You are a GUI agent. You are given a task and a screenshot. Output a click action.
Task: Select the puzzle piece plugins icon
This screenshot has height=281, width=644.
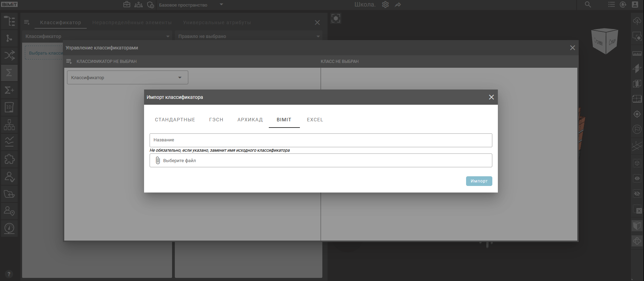[x=9, y=159]
